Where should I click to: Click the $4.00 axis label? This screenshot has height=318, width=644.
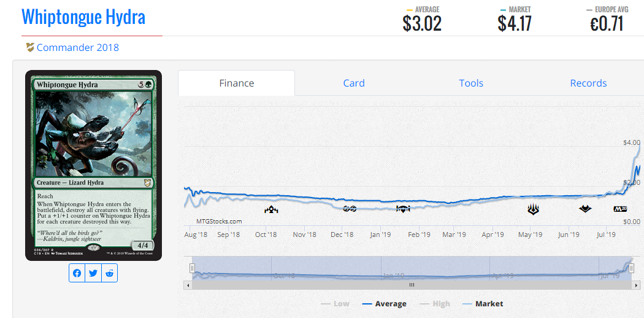pos(632,142)
